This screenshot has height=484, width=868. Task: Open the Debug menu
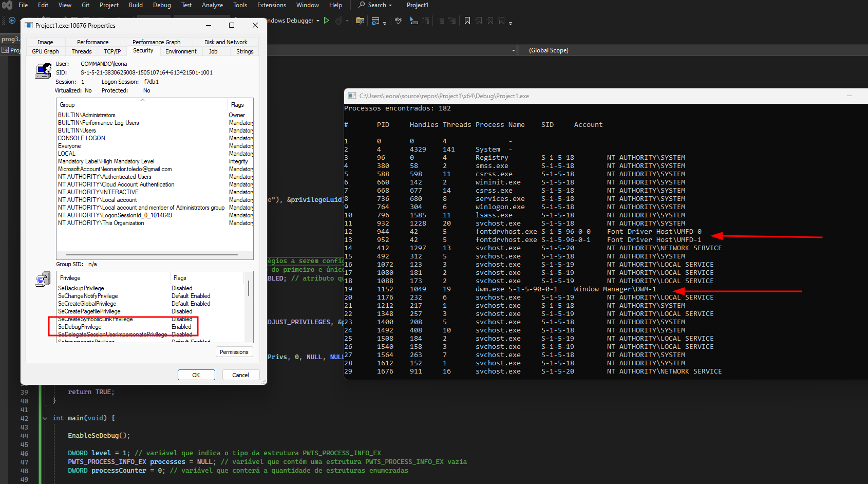162,5
